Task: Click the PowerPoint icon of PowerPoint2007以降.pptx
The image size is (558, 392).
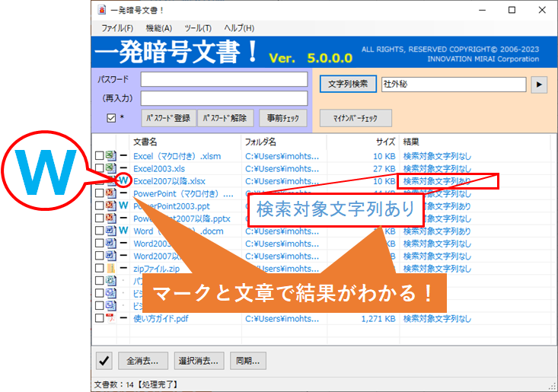Action: 110,218
